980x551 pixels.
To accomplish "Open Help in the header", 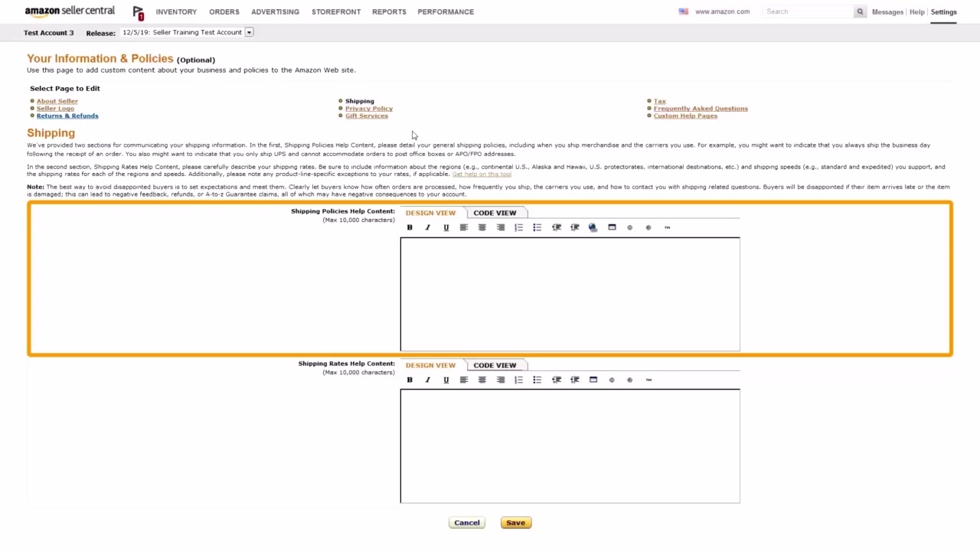I will click(917, 11).
